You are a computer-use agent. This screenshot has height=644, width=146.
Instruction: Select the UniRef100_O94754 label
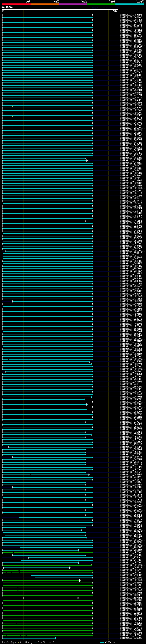click(131, 374)
